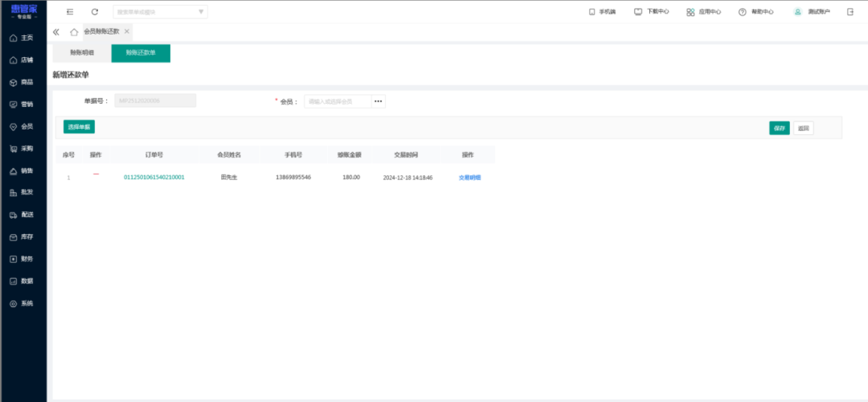Open 下载中心 download center

pos(651,12)
